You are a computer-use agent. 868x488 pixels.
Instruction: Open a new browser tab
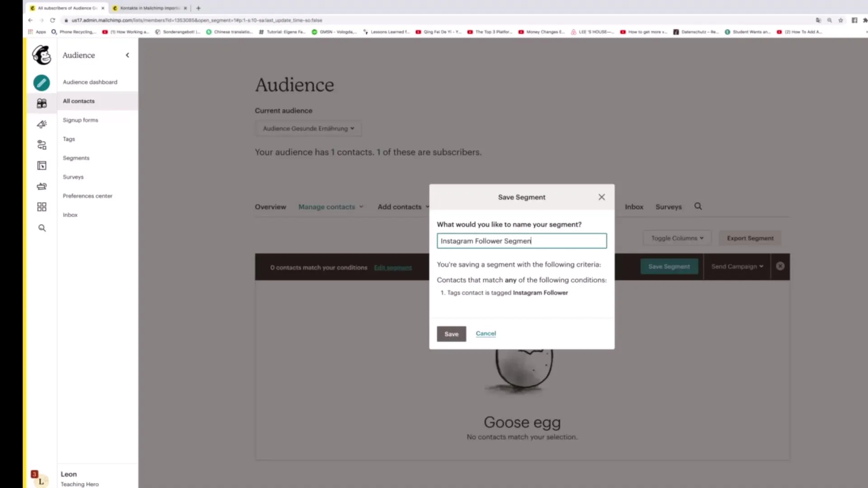click(198, 8)
